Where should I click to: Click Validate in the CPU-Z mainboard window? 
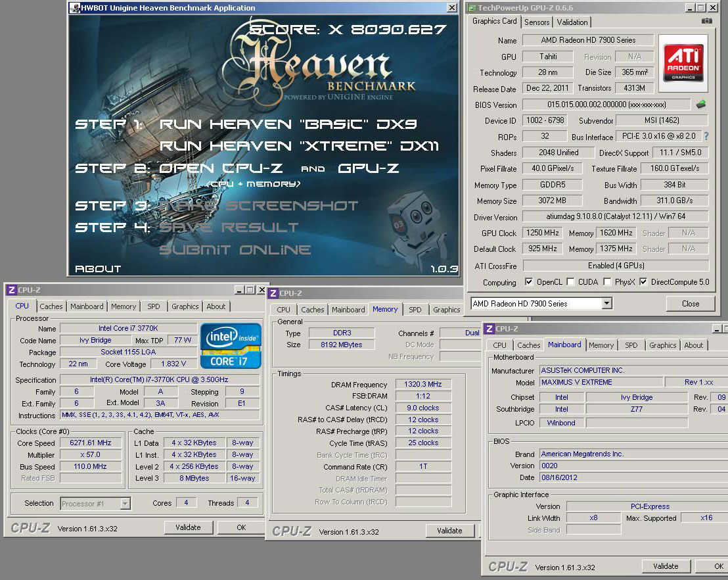pyautogui.click(x=666, y=566)
